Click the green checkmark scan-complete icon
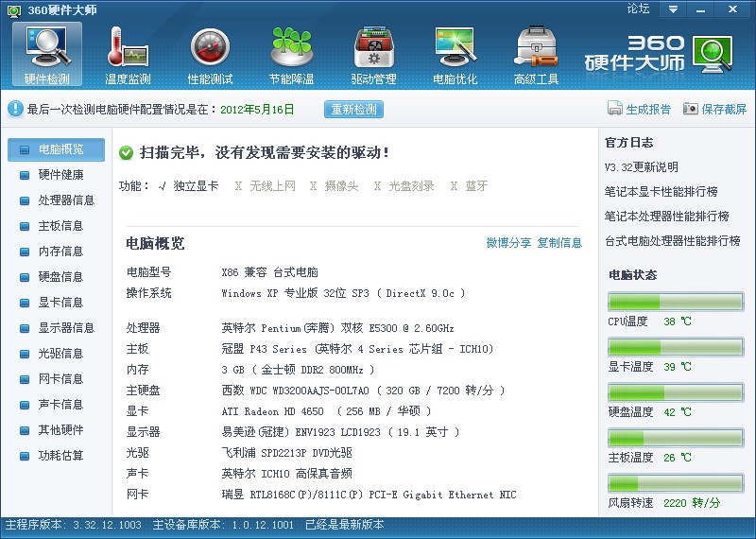756x539 pixels. click(126, 153)
